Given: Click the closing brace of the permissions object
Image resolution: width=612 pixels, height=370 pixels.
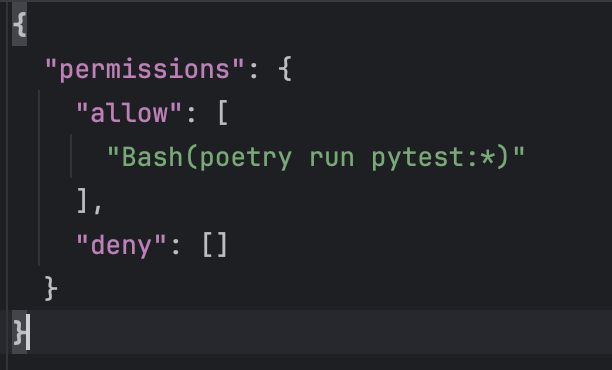Looking at the screenshot, I should click(51, 289).
